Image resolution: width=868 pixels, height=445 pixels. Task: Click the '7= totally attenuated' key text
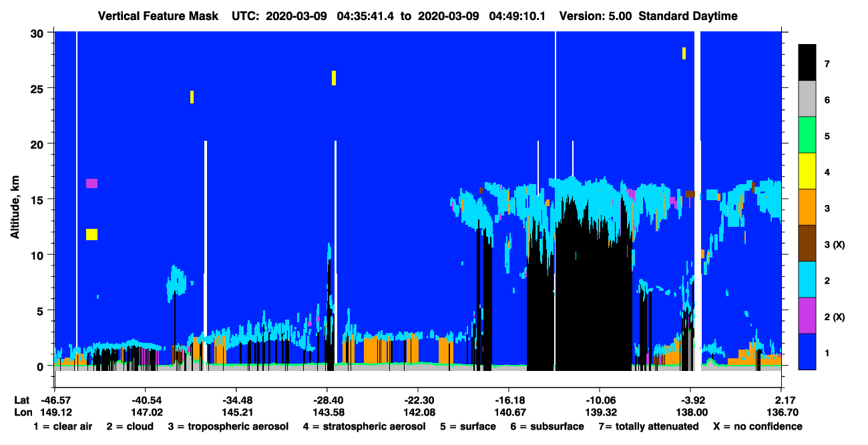[648, 427]
